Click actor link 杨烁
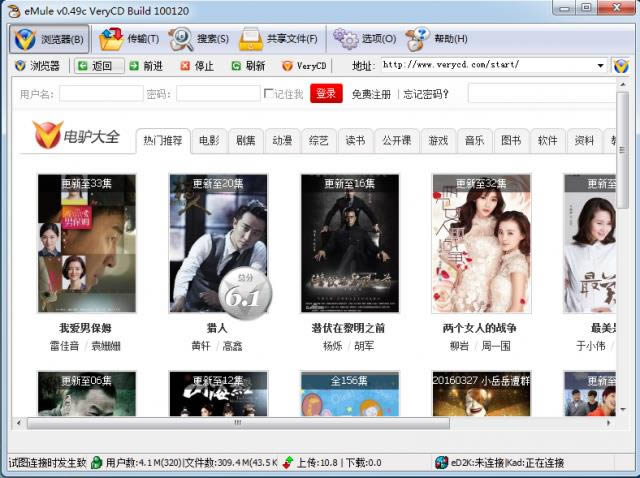640x478 pixels. [x=333, y=346]
